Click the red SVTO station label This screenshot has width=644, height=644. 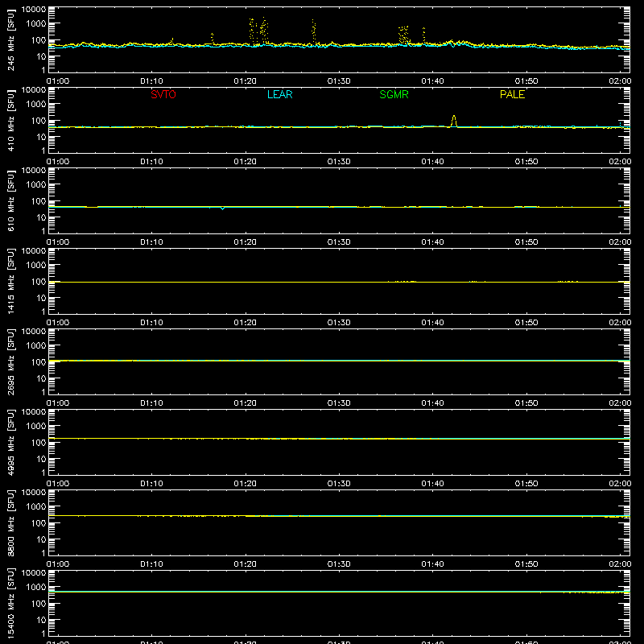pyautogui.click(x=163, y=94)
